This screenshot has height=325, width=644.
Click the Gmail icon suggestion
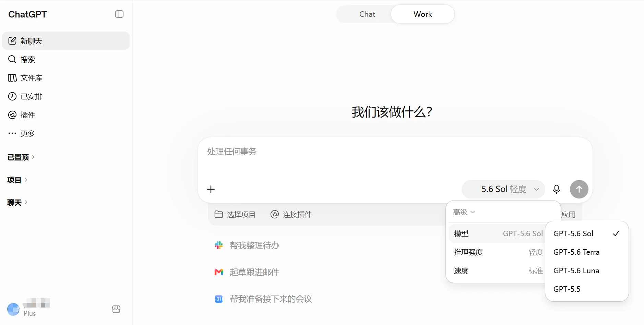point(219,272)
